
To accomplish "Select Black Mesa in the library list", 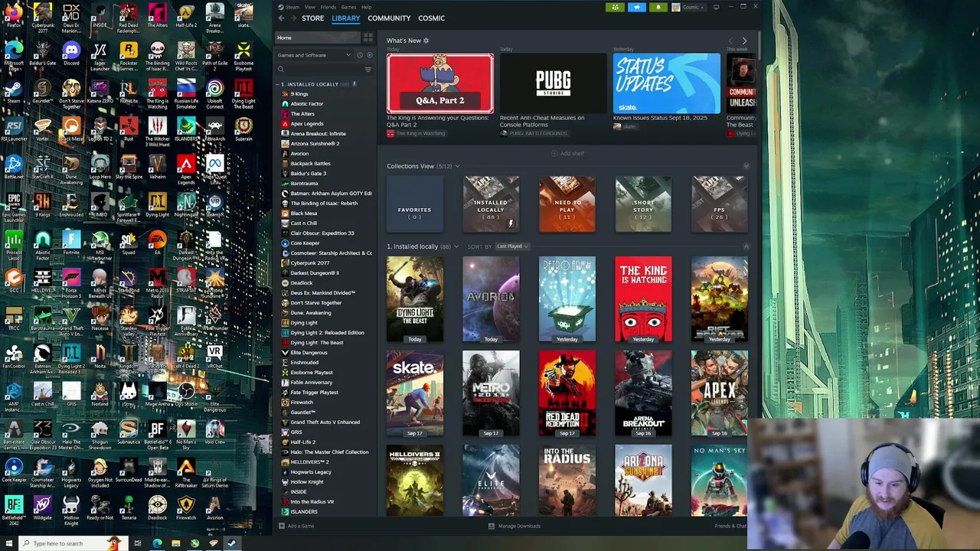I will pyautogui.click(x=303, y=214).
